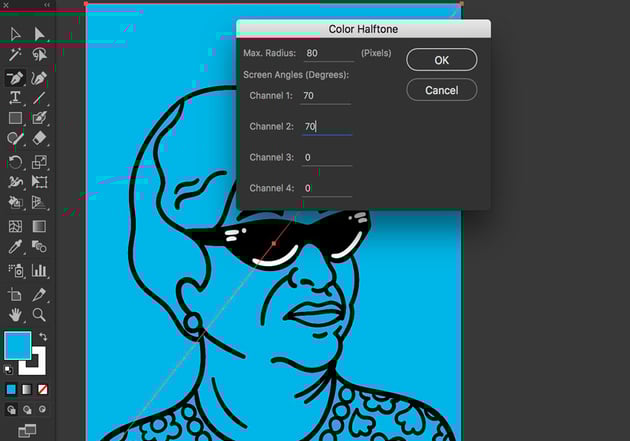Screen dimensions: 630x441
Task: Apply solid Color mode button
Action: (x=11, y=389)
